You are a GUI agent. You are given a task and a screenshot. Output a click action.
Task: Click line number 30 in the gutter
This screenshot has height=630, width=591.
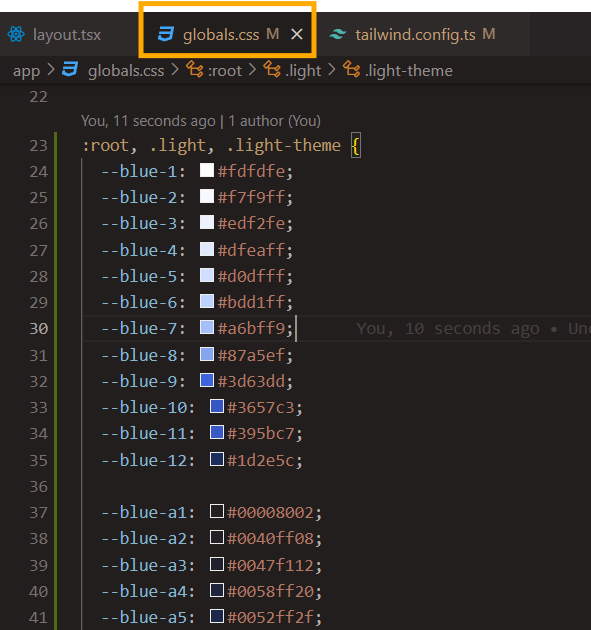point(39,329)
